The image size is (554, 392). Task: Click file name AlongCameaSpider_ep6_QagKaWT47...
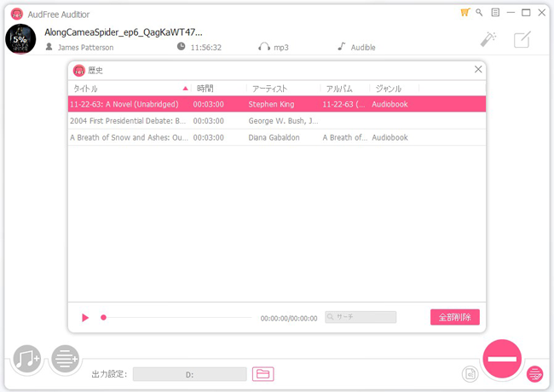coord(124,32)
